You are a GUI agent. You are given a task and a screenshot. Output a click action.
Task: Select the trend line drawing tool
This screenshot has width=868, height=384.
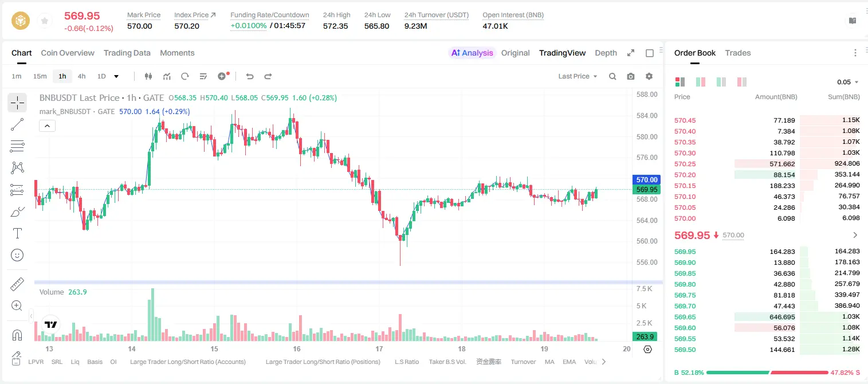[x=17, y=124]
